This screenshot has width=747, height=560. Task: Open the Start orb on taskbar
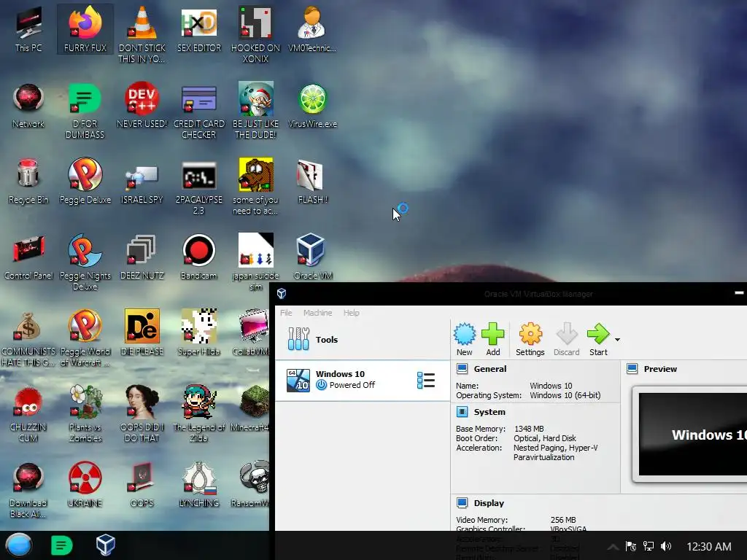(x=19, y=545)
